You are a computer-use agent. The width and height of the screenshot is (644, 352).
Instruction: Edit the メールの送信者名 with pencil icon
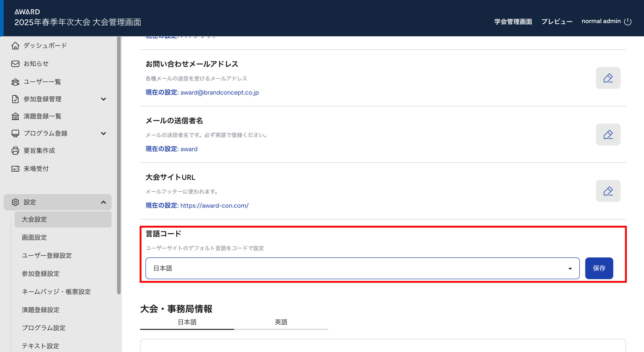pos(608,134)
